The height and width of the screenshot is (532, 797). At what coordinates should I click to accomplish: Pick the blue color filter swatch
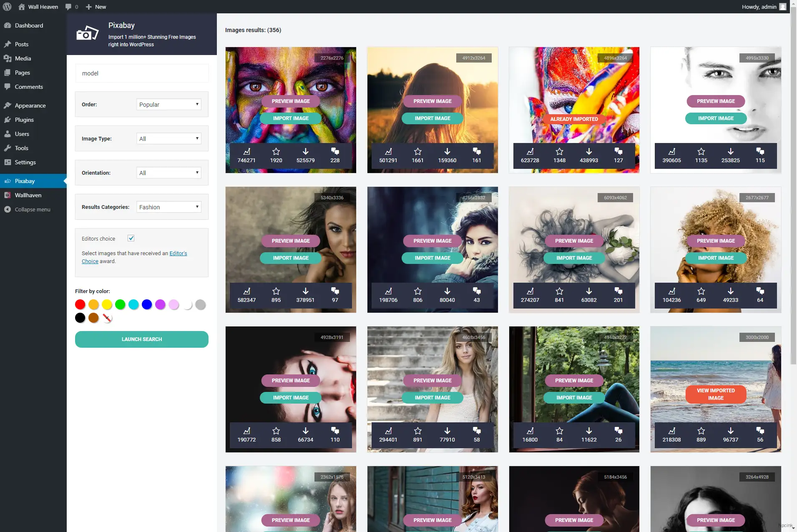tap(147, 304)
